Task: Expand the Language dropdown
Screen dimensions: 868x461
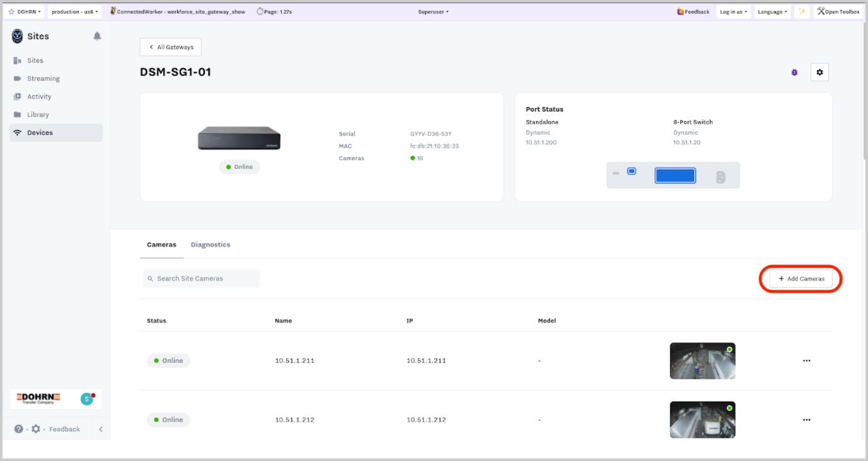Action: click(x=772, y=11)
